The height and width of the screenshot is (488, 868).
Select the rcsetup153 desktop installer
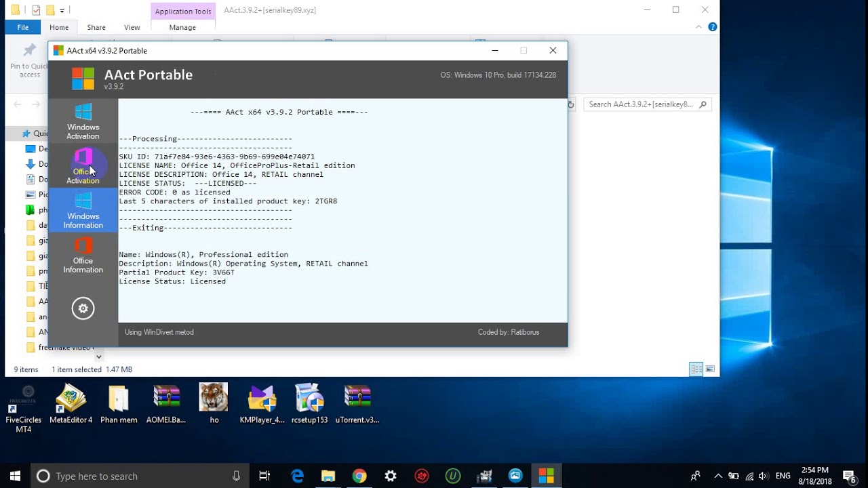[x=309, y=405]
